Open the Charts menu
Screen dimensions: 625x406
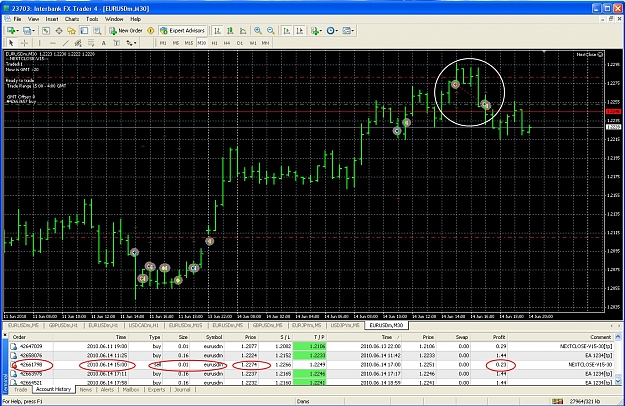pyautogui.click(x=72, y=19)
